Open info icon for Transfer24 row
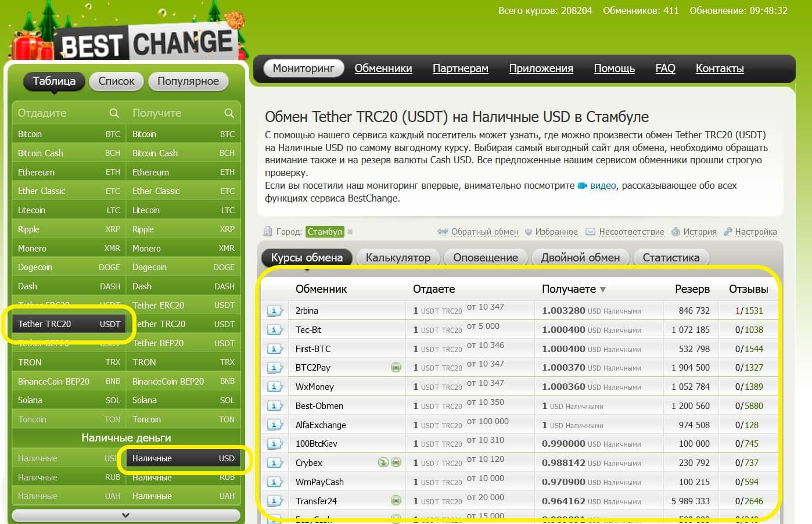Viewport: 812px width, 524px height. (x=274, y=501)
